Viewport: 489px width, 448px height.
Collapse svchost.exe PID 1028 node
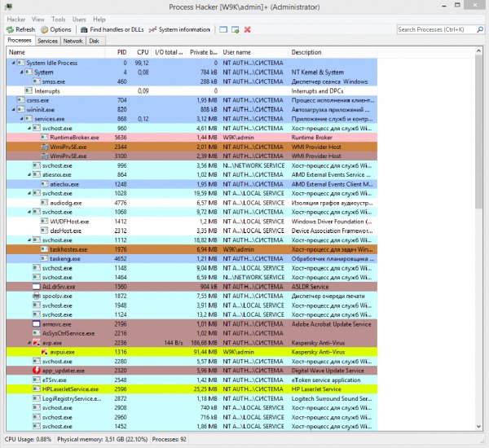[x=29, y=194]
